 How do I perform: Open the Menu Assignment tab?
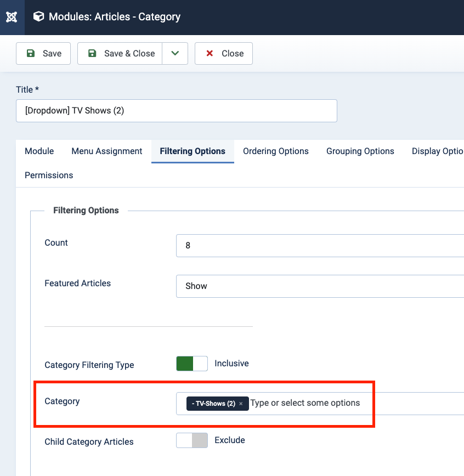coord(107,151)
